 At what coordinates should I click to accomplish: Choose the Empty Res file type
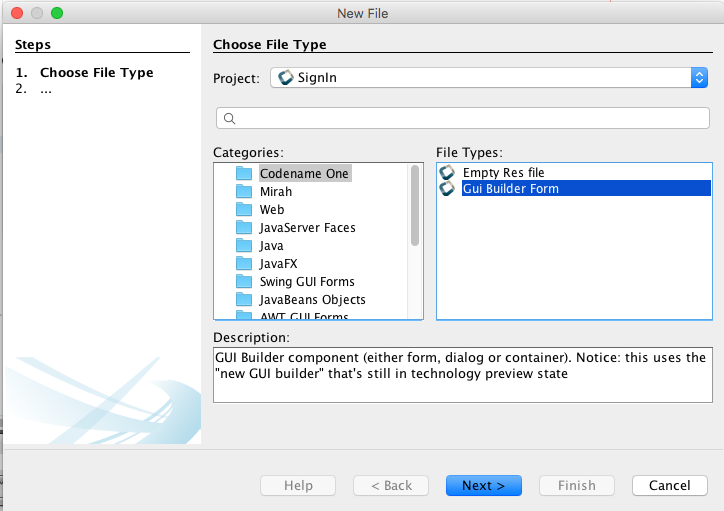click(x=503, y=173)
